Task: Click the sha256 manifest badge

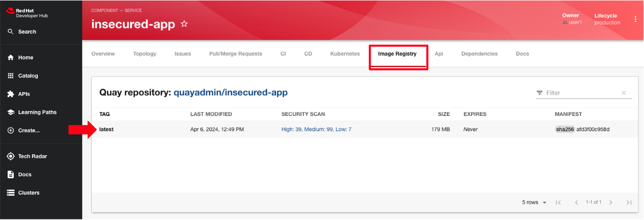Action: [x=565, y=129]
